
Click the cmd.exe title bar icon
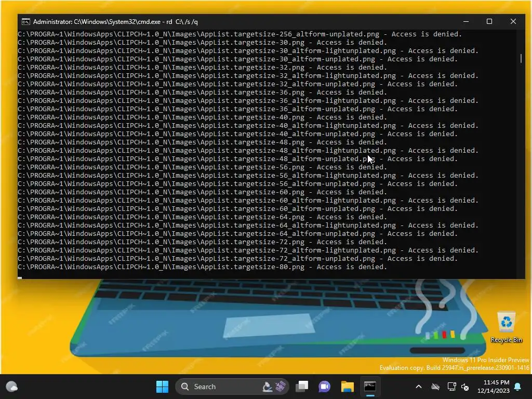[x=26, y=22]
